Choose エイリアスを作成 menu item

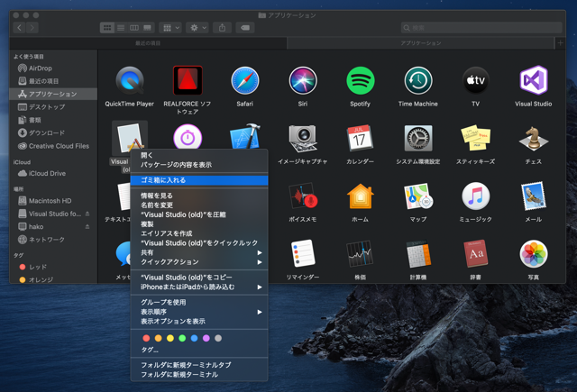tap(199, 233)
